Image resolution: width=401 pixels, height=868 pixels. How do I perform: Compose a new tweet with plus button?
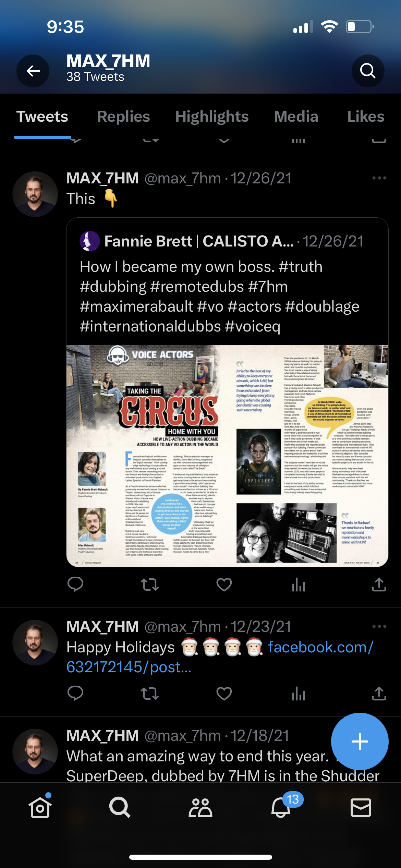pyautogui.click(x=360, y=742)
